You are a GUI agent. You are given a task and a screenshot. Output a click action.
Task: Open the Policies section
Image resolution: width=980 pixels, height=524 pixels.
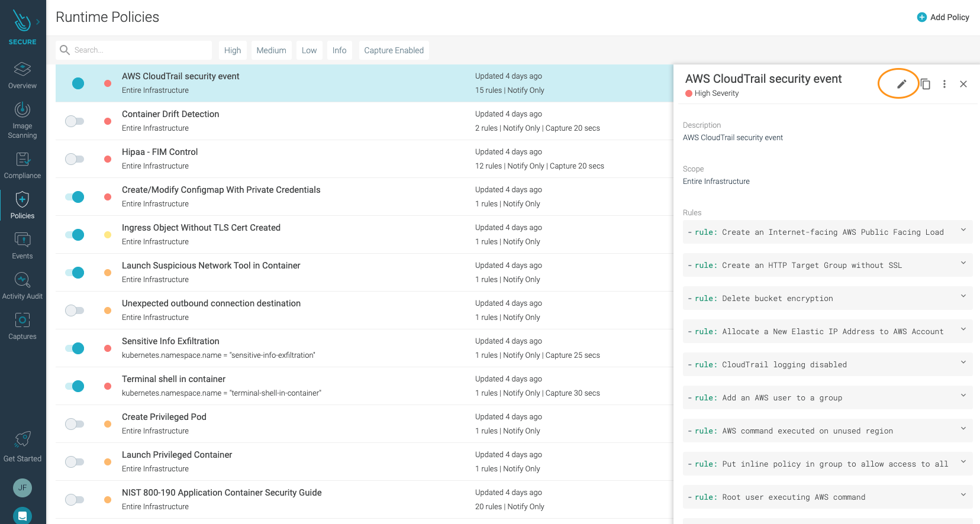point(22,205)
